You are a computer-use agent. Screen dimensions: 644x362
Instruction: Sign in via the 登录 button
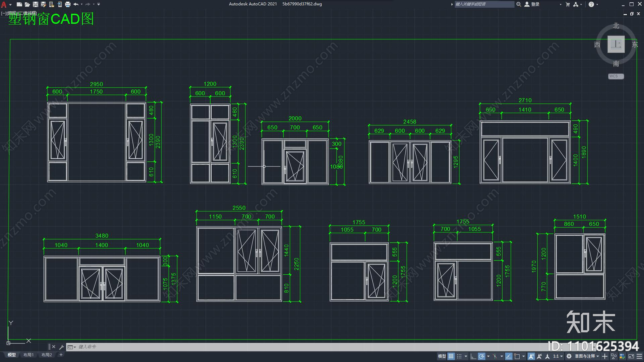point(532,4)
